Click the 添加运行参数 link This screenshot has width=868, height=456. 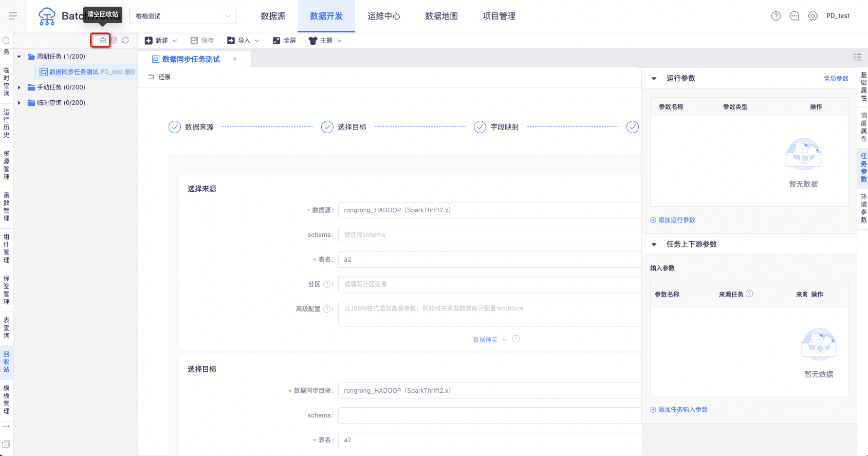click(x=673, y=220)
